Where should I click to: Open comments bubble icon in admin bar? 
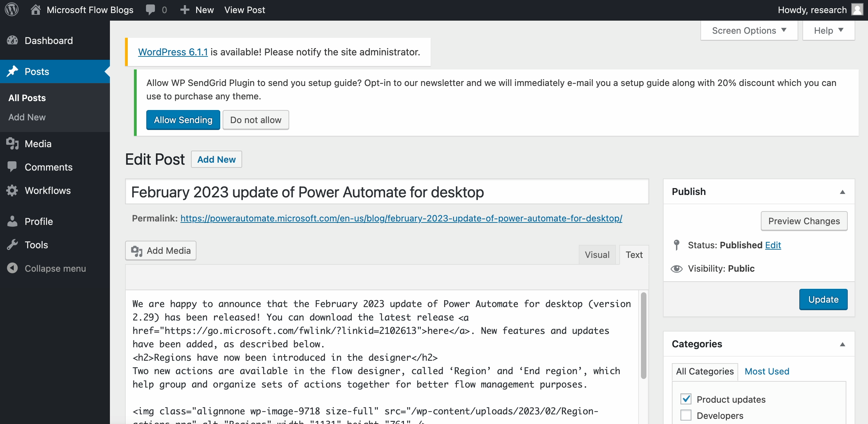point(150,10)
